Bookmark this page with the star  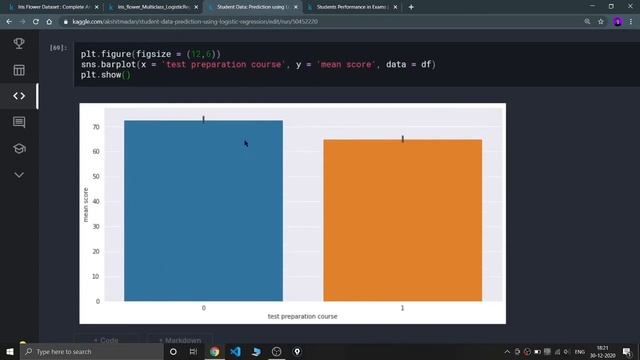(x=600, y=22)
